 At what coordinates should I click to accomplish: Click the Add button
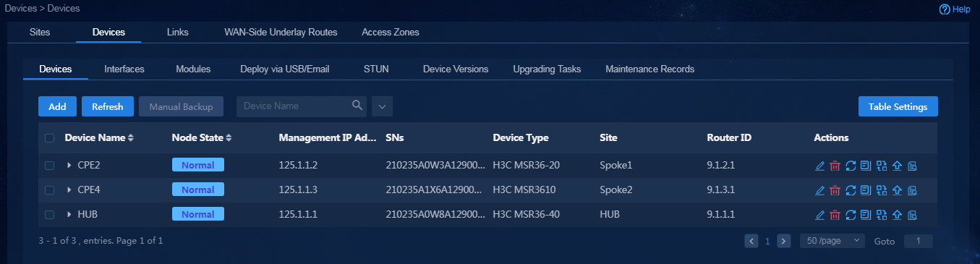(57, 106)
